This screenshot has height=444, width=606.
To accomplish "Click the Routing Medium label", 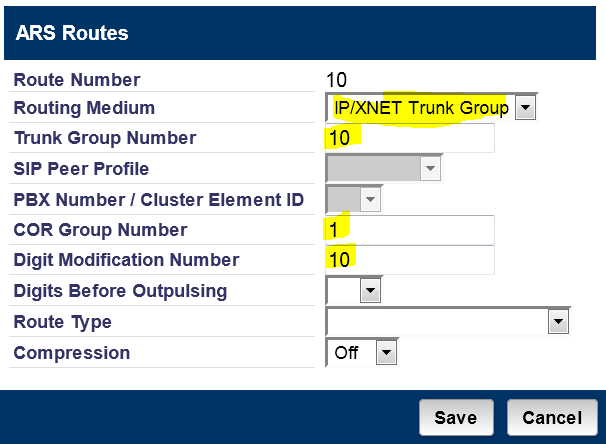I will pos(84,108).
